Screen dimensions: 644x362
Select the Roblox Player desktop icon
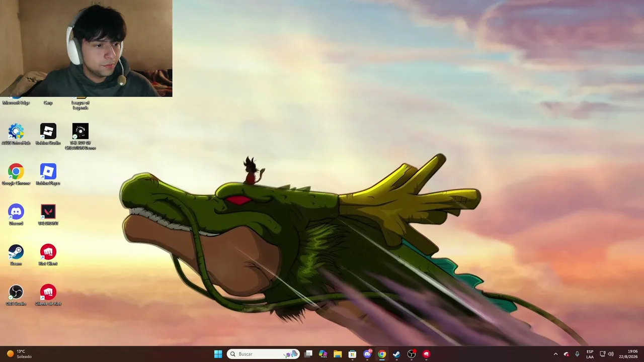48,174
